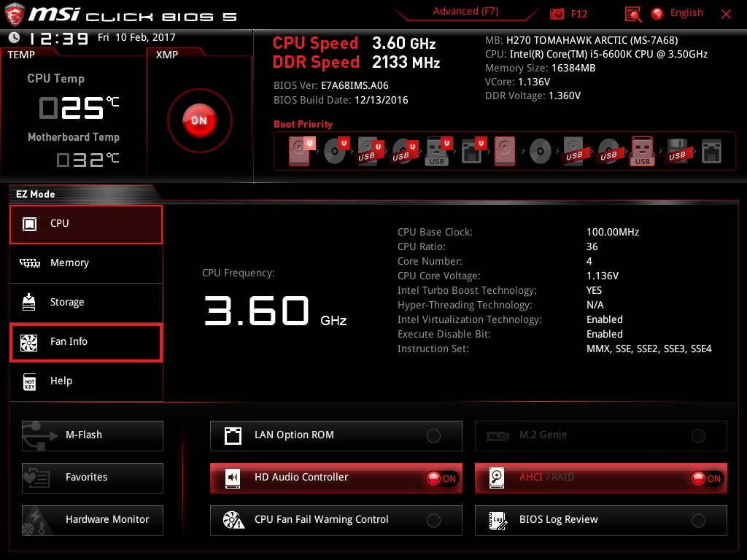Image resolution: width=747 pixels, height=560 pixels.
Task: Open the BIOS search magnifier icon
Action: coord(632,14)
